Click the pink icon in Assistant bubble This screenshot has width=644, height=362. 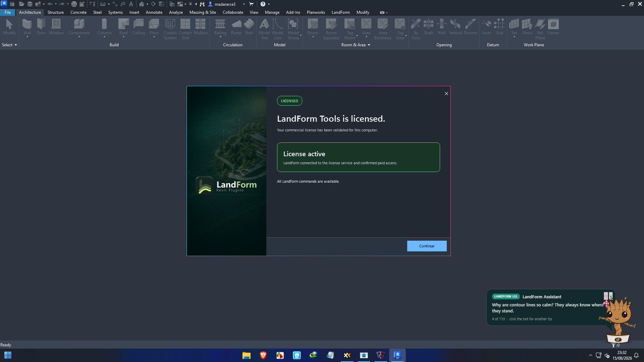click(606, 296)
